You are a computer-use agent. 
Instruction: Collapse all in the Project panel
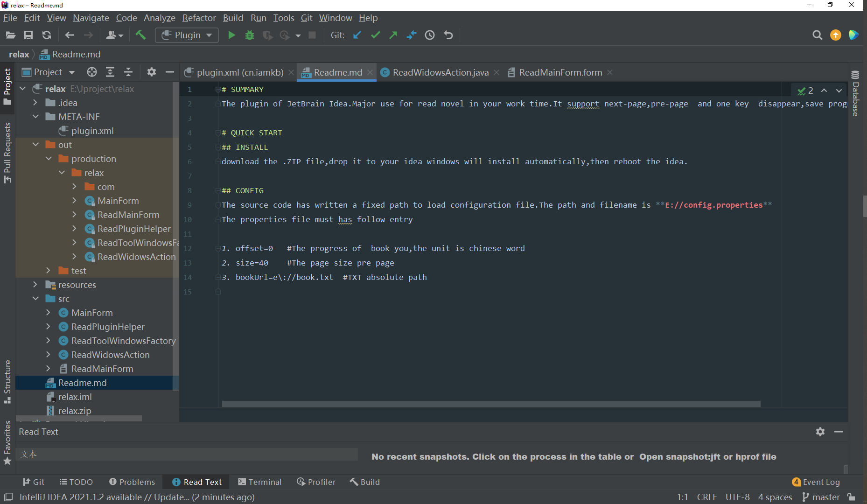[x=128, y=72]
